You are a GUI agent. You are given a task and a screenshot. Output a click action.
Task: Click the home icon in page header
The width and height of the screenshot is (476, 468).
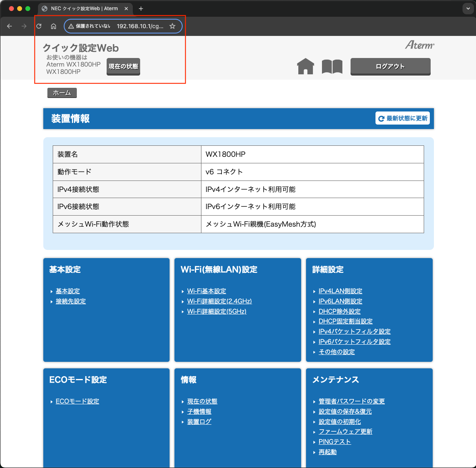(305, 66)
